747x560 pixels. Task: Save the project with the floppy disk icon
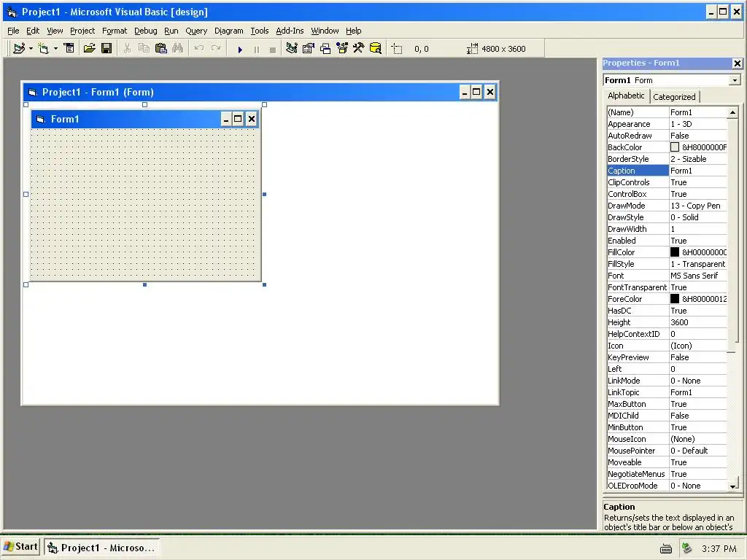point(107,48)
